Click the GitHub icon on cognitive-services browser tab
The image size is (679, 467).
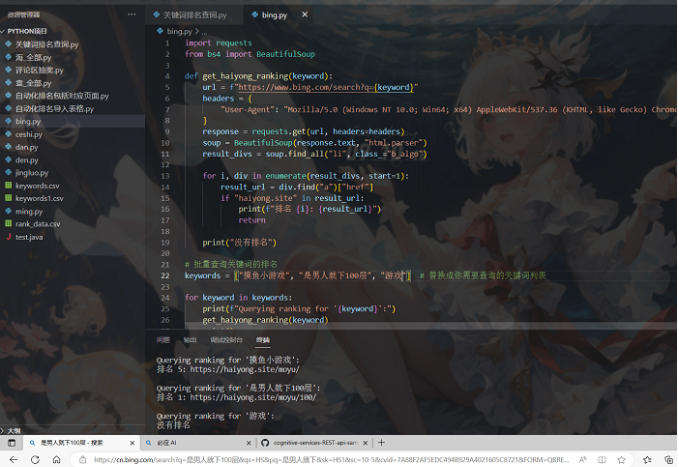click(264, 442)
